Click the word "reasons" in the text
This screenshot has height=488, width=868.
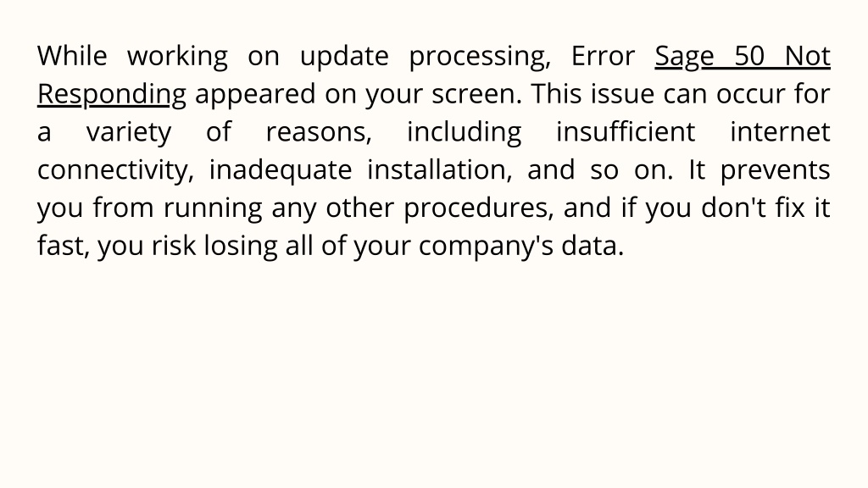319,133
